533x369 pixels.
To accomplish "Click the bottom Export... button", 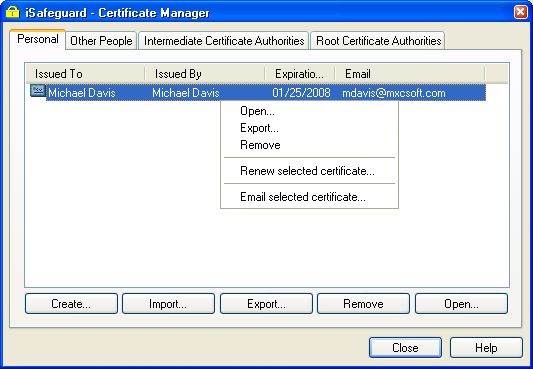I will 266,303.
